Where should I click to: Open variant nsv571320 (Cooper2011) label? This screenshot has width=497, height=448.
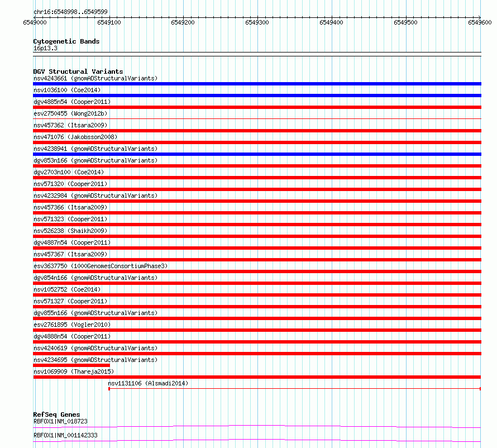70,184
